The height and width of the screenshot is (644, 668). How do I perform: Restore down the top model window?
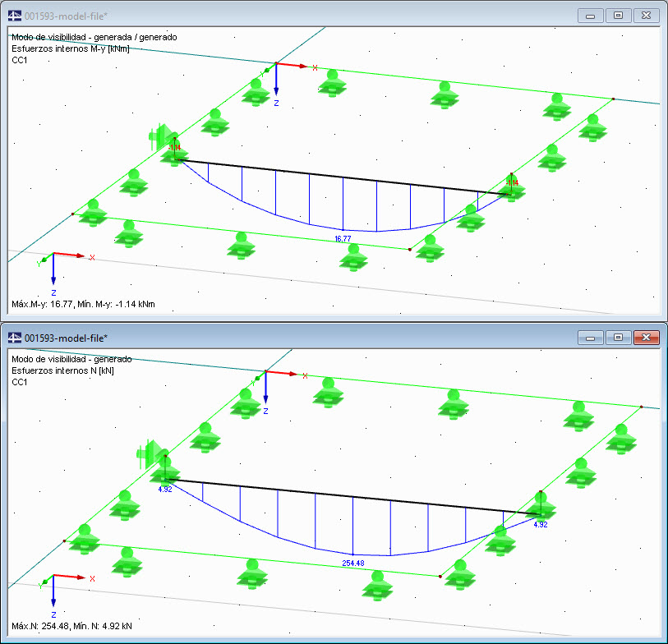(617, 15)
